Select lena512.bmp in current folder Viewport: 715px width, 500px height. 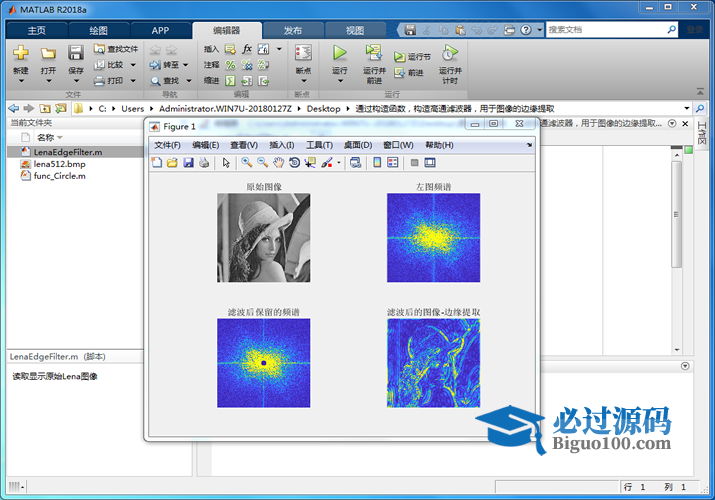click(76, 164)
